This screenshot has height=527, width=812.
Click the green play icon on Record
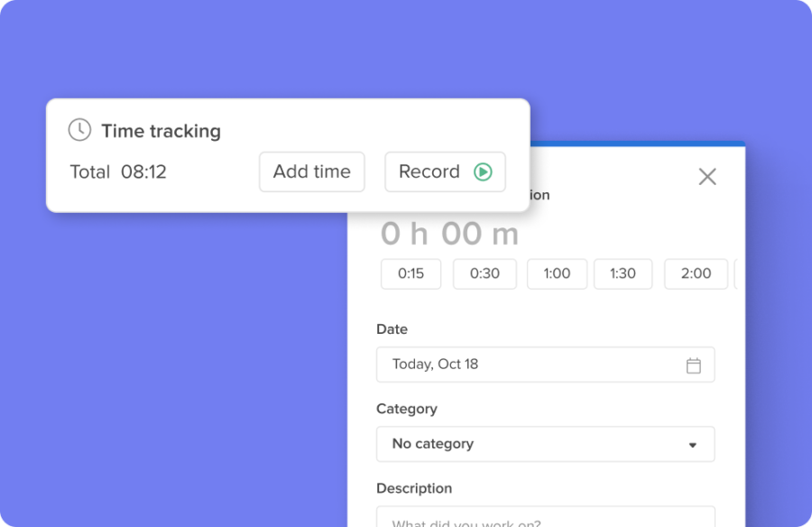click(484, 171)
